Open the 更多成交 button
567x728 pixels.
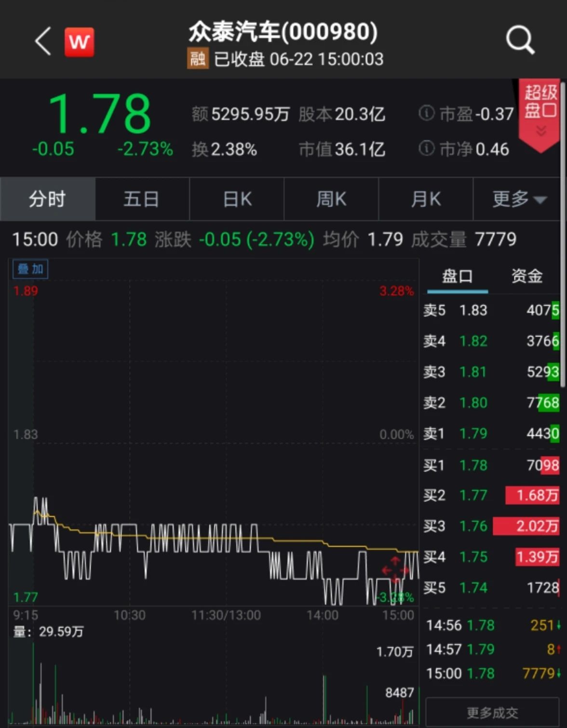tap(492, 713)
